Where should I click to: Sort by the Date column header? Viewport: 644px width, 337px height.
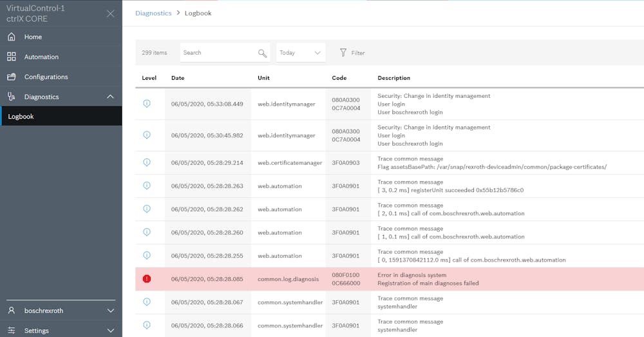(178, 78)
